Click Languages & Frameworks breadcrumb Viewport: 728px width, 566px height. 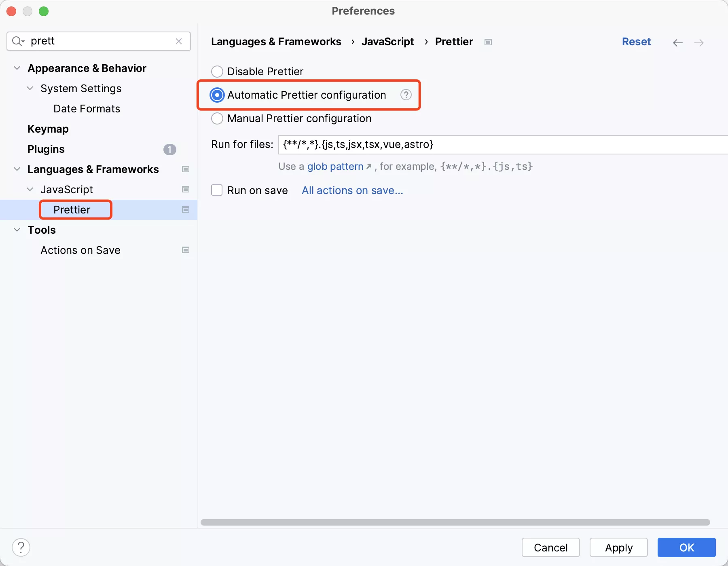(x=276, y=42)
